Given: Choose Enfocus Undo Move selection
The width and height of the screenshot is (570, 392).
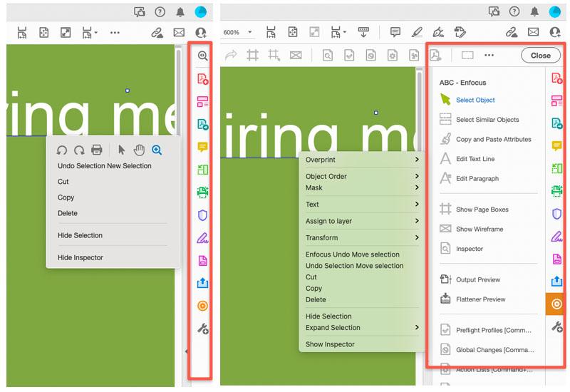Looking at the screenshot, I should [x=353, y=254].
